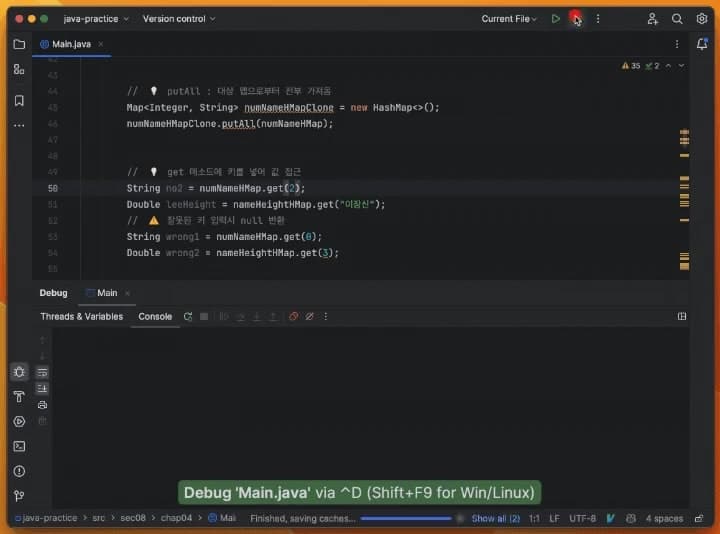This screenshot has height=534, width=720.
Task: Open the Problems tool window
Action: pyautogui.click(x=19, y=471)
